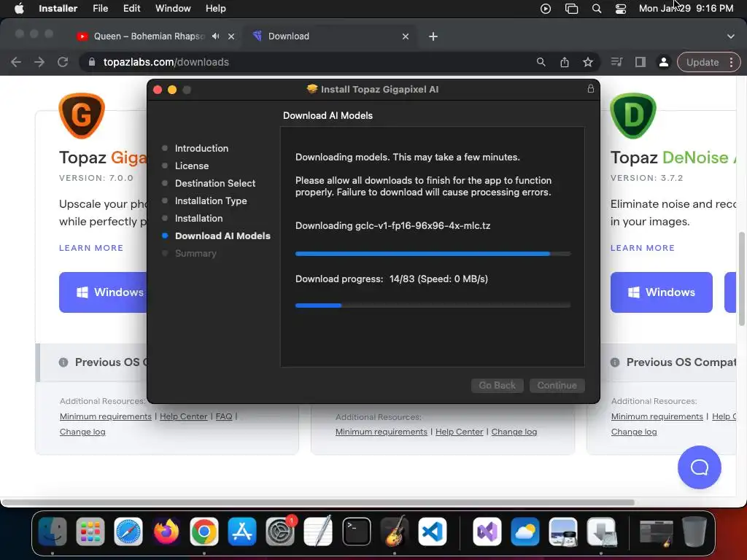Launch Safari from the dock
Image resolution: width=747 pixels, height=560 pixels.
coord(128,532)
